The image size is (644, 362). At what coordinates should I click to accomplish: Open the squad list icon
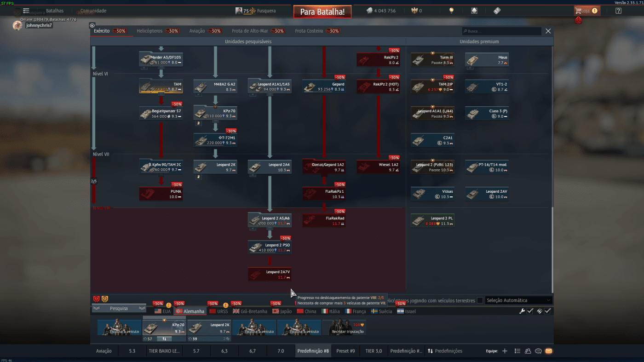[x=517, y=351]
